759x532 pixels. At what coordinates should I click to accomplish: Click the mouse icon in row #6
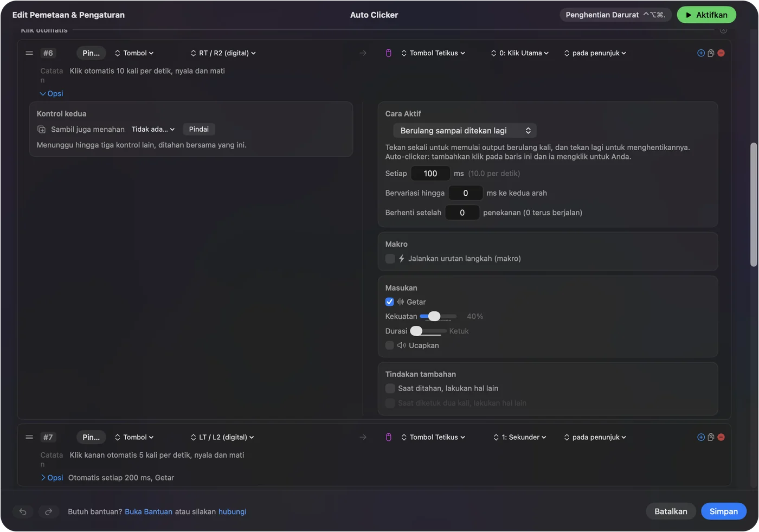[389, 53]
